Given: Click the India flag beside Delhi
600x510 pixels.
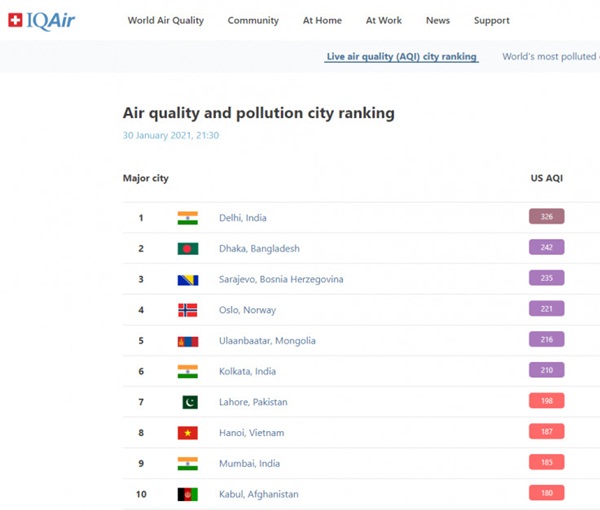Looking at the screenshot, I should [x=187, y=218].
